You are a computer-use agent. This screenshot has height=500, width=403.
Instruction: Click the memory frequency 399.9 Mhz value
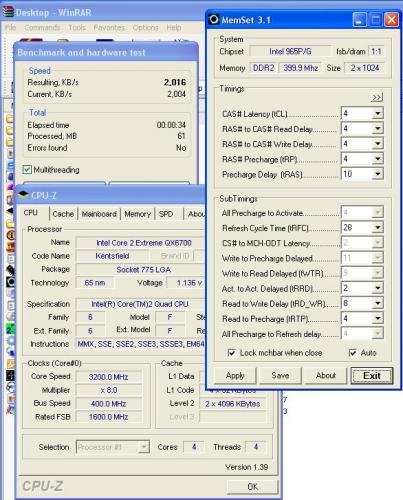tap(301, 68)
